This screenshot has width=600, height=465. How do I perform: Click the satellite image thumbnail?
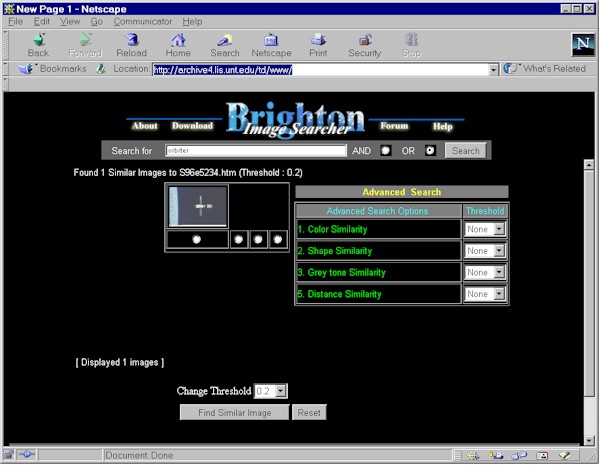click(x=198, y=206)
